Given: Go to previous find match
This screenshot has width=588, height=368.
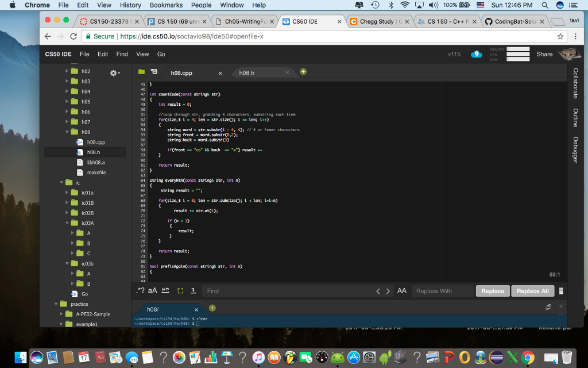Looking at the screenshot, I should tap(378, 291).
